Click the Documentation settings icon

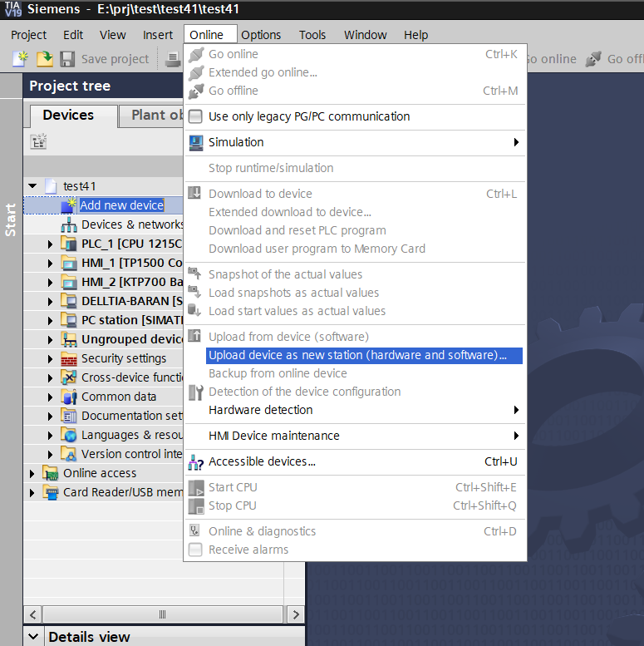pyautogui.click(x=69, y=416)
